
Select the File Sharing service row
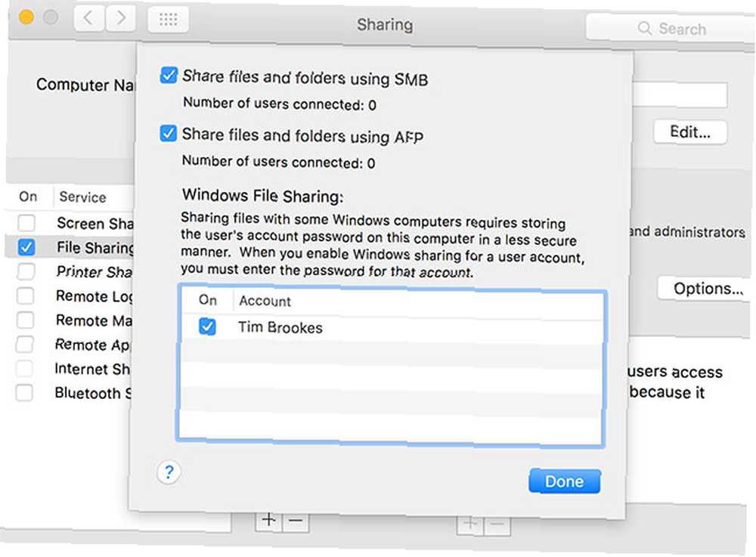tap(71, 247)
